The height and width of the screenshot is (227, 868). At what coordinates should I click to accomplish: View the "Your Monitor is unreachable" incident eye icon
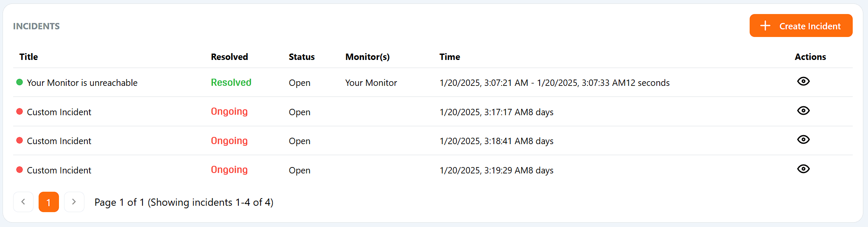click(x=803, y=81)
